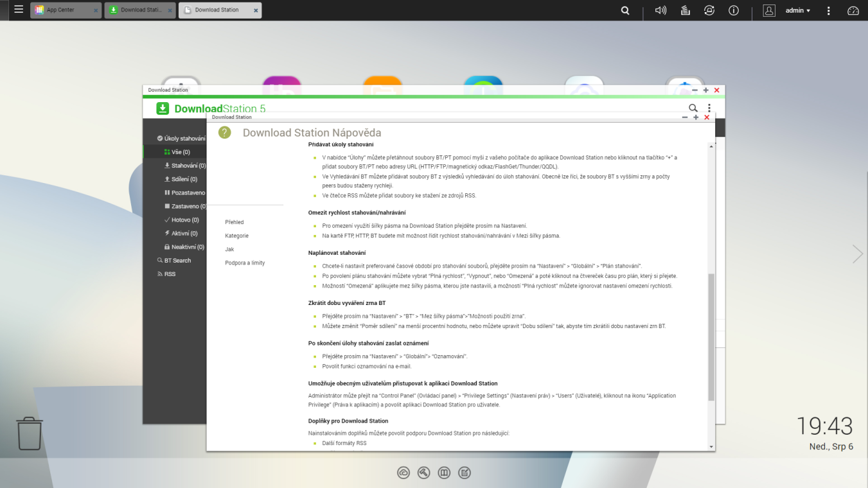This screenshot has height=488, width=868.
Task: Click the help scrollbar down arrow
Action: 711,447
